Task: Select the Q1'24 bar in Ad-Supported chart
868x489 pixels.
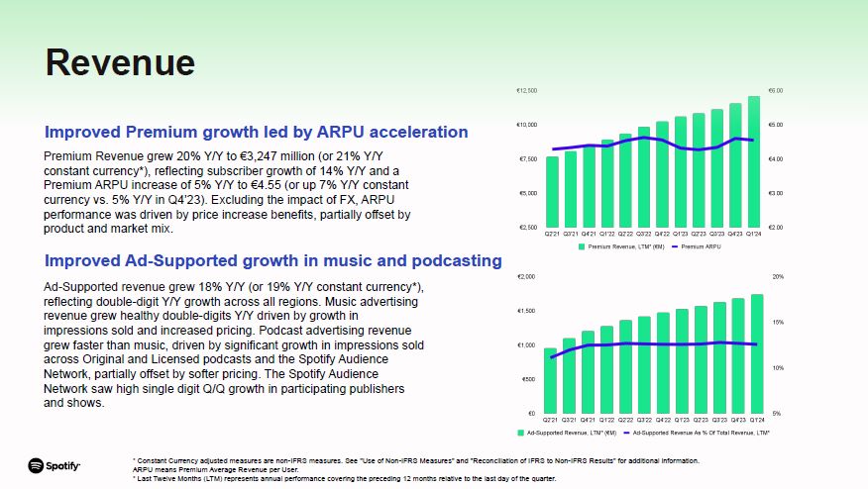Action: click(x=757, y=353)
